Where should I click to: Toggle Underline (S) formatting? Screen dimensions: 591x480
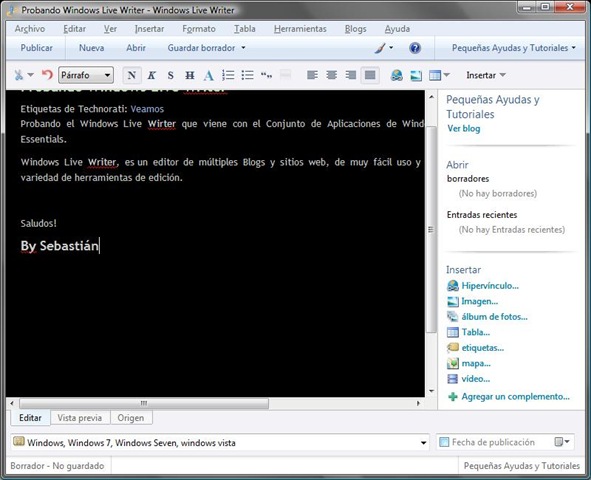(x=170, y=75)
